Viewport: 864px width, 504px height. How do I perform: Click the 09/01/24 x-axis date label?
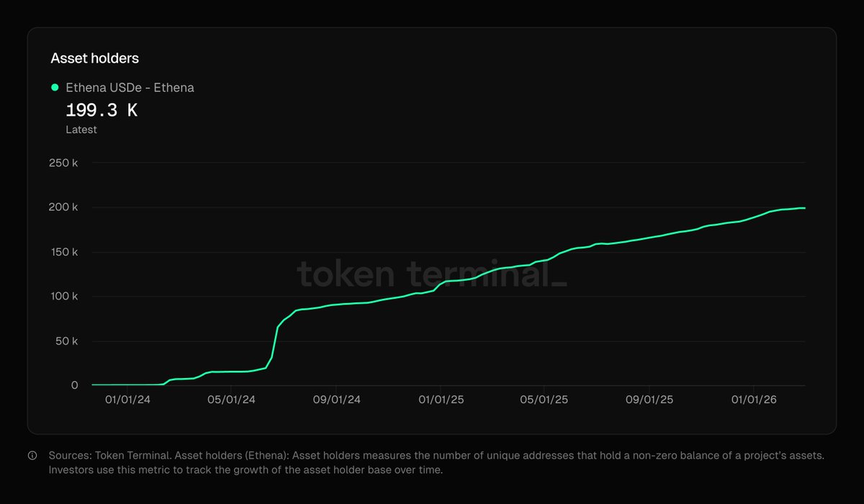336,400
